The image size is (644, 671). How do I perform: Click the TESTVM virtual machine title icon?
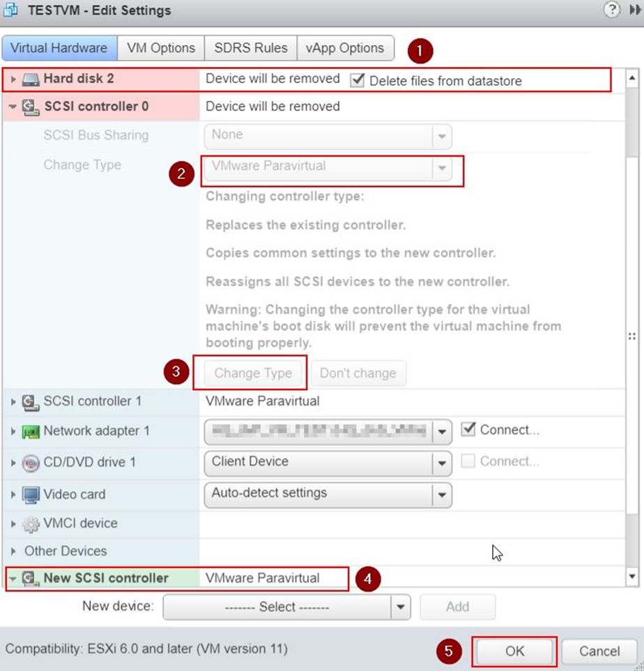(x=10, y=10)
